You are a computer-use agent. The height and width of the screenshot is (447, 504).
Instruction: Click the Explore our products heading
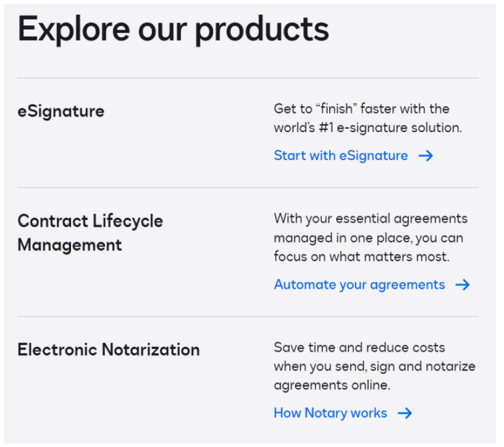173,29
